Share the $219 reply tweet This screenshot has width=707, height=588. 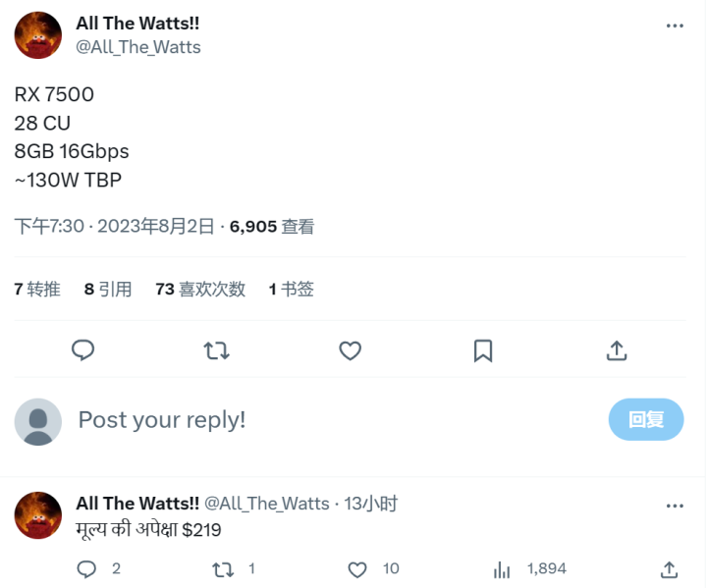669,569
